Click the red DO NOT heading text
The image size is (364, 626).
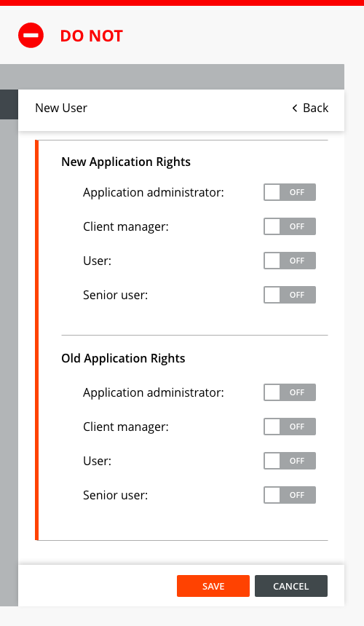point(92,36)
